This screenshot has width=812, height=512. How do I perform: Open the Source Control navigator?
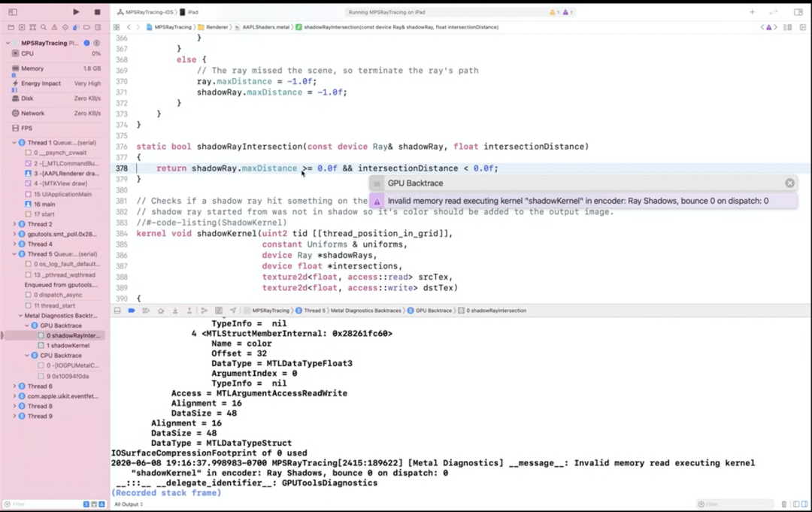coord(22,27)
